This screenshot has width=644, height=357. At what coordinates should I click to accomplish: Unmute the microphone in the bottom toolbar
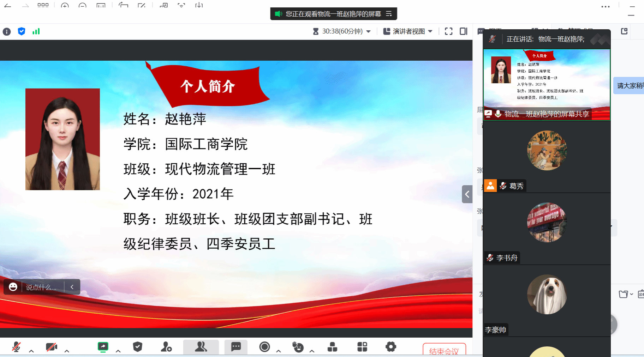(x=16, y=347)
